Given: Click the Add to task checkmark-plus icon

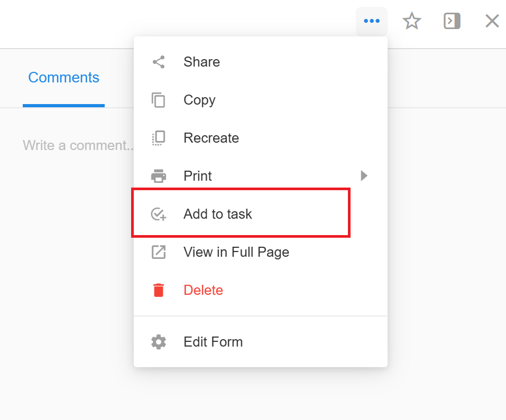Looking at the screenshot, I should click(159, 214).
